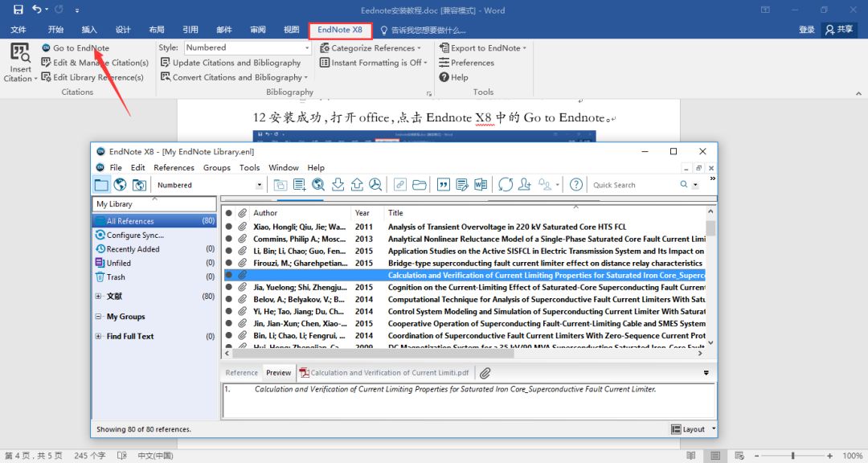868x463 pixels.
Task: Select Integrated Library and Online Search Mode
Action: coord(139,184)
